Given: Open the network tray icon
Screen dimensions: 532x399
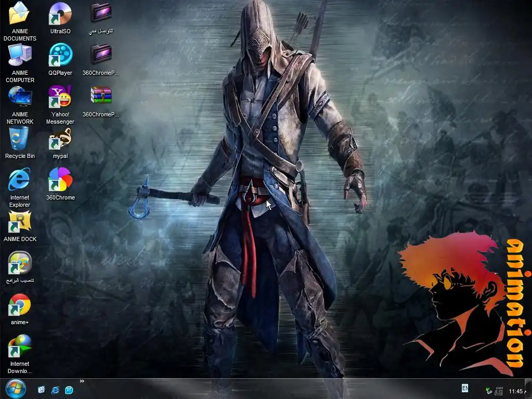Looking at the screenshot, I should point(499,391).
